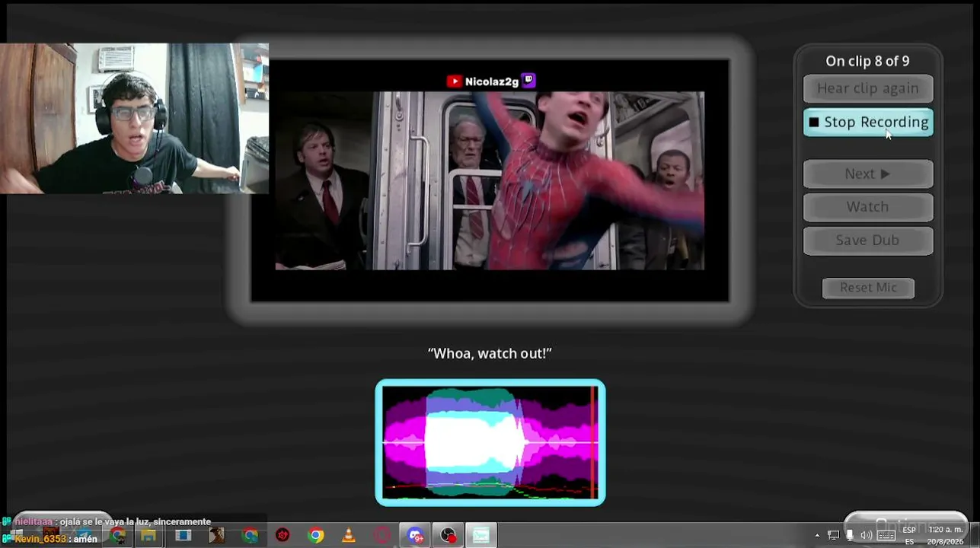Click the red recording position line in waveform

click(x=593, y=442)
